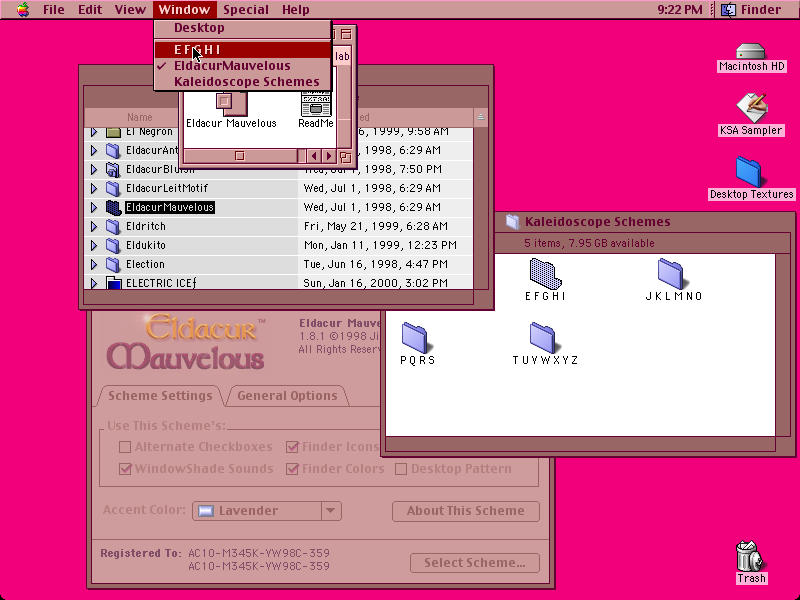Expand the ELECTRIC ICE disclosure triangle

coord(94,283)
